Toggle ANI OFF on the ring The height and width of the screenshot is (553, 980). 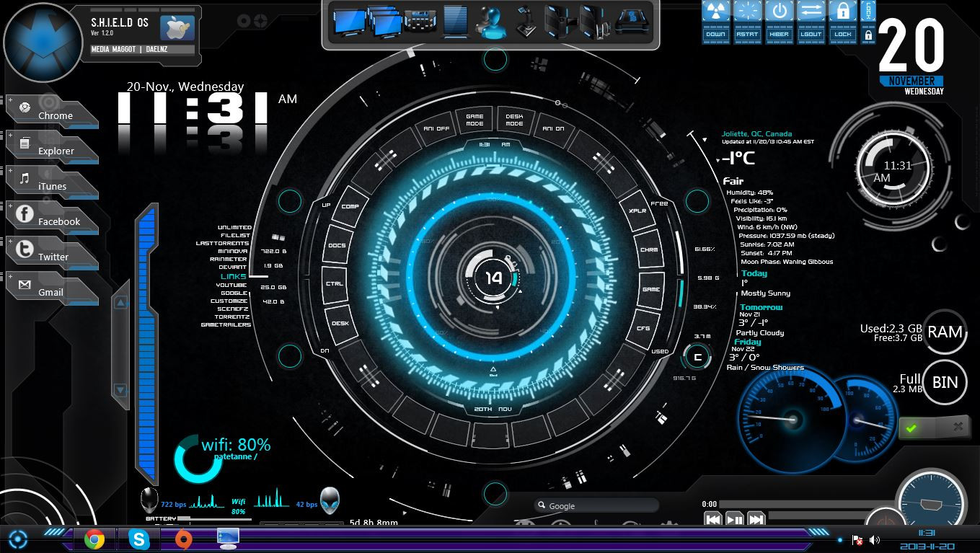click(436, 129)
